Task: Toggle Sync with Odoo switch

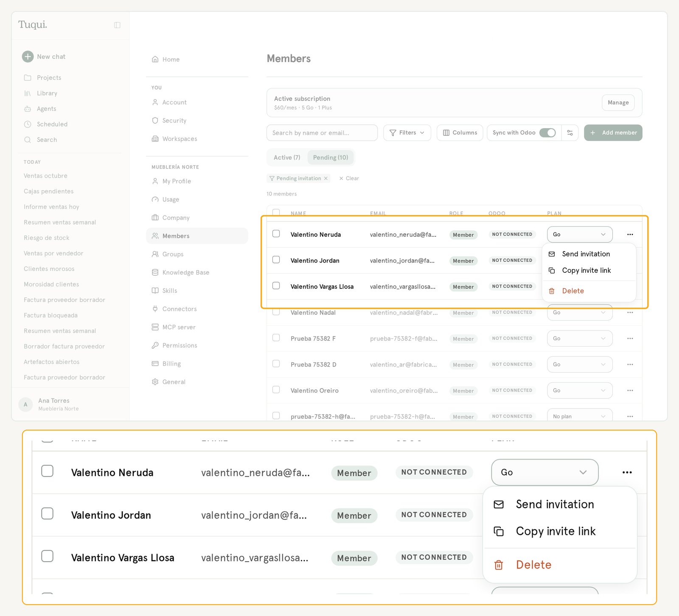Action: click(x=547, y=133)
